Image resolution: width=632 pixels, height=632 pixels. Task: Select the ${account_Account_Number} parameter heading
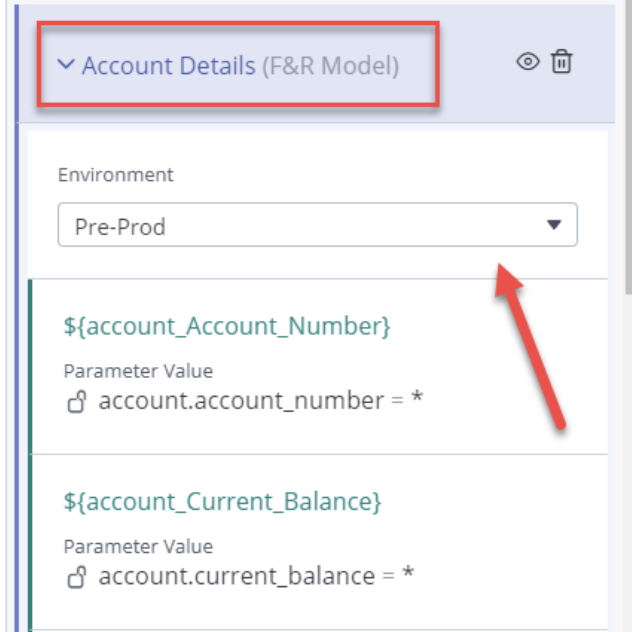click(x=227, y=326)
